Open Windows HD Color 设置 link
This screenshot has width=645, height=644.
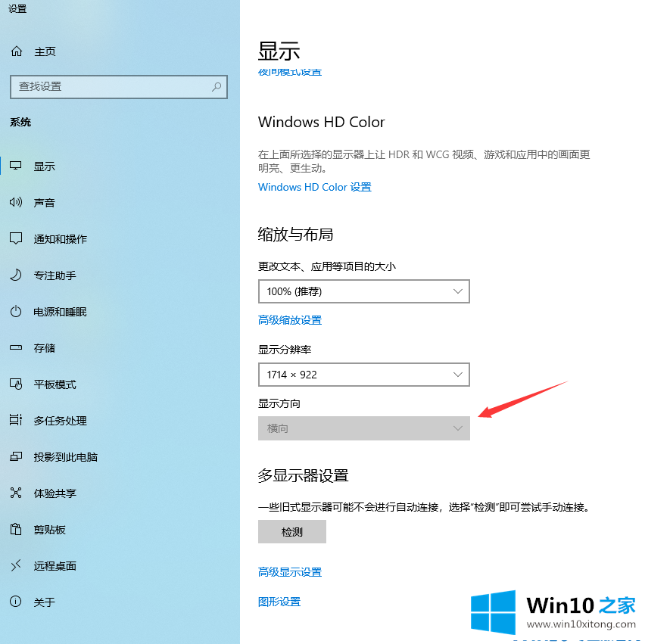[315, 187]
